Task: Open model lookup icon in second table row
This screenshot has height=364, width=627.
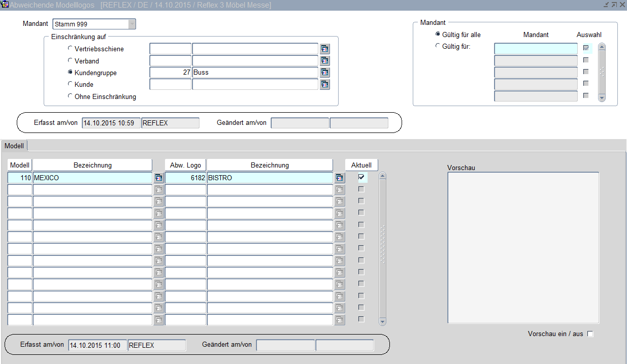Action: (x=159, y=189)
